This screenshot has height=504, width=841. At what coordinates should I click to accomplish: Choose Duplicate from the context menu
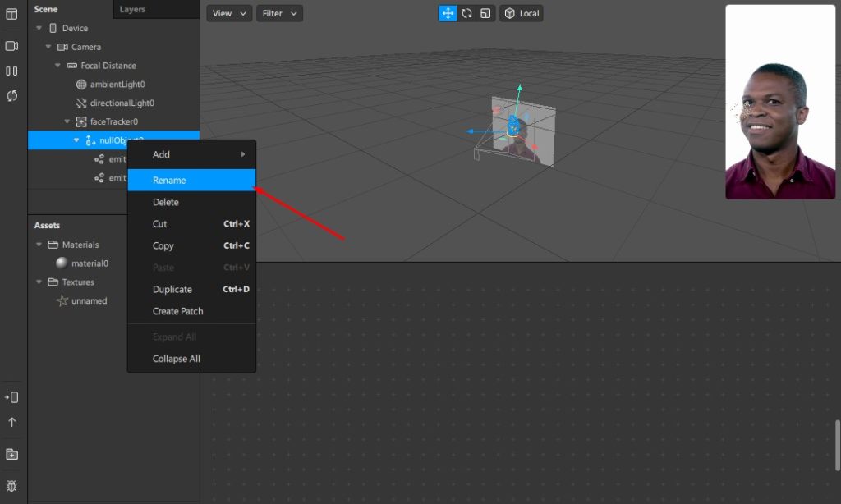point(172,290)
